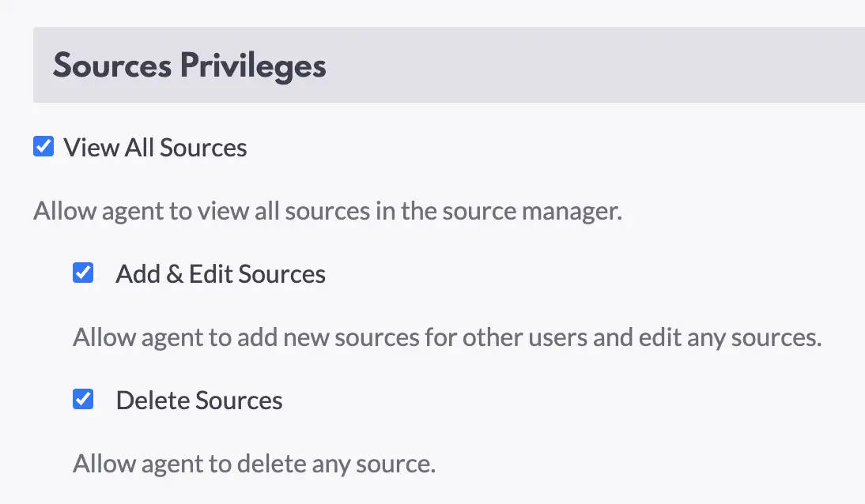Image resolution: width=865 pixels, height=504 pixels.
Task: Click the "View All Sources" label text
Action: click(155, 148)
